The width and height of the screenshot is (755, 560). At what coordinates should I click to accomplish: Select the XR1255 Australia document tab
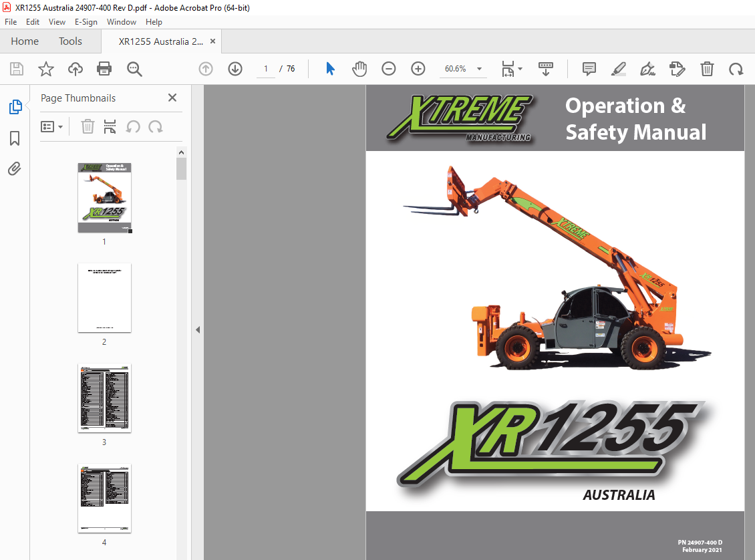(161, 41)
